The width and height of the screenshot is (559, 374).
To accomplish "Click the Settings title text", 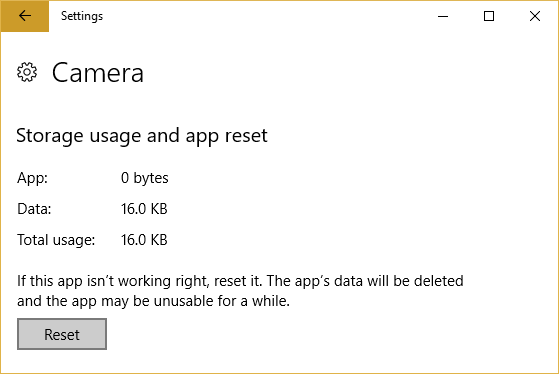I will (x=82, y=16).
